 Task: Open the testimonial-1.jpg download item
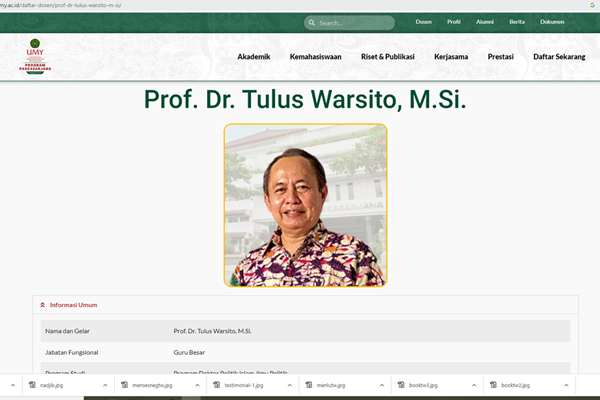(x=243, y=385)
